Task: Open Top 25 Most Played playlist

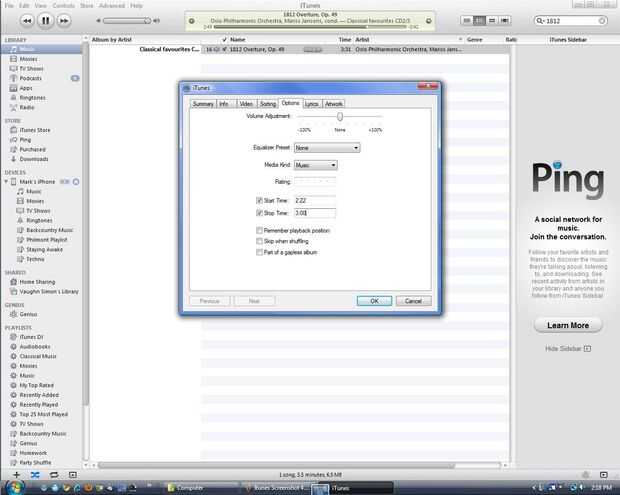Action: click(x=43, y=414)
